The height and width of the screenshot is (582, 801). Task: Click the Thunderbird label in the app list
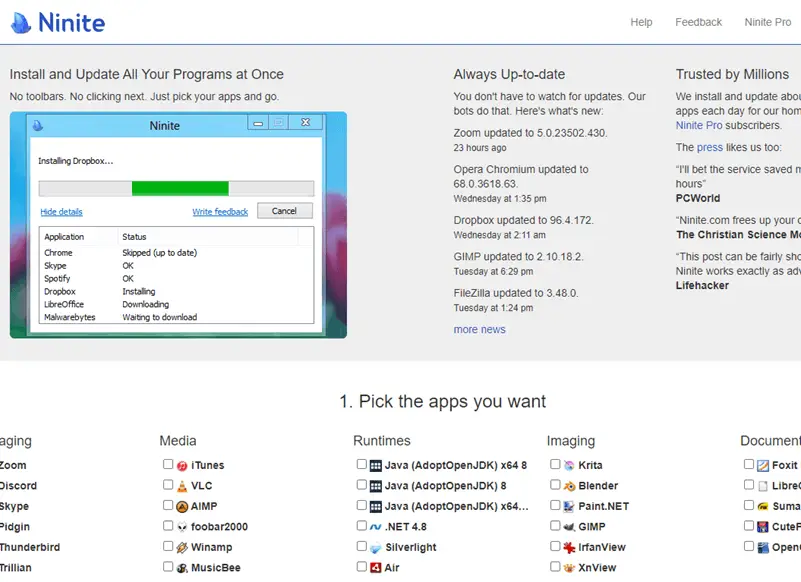[x=30, y=547]
